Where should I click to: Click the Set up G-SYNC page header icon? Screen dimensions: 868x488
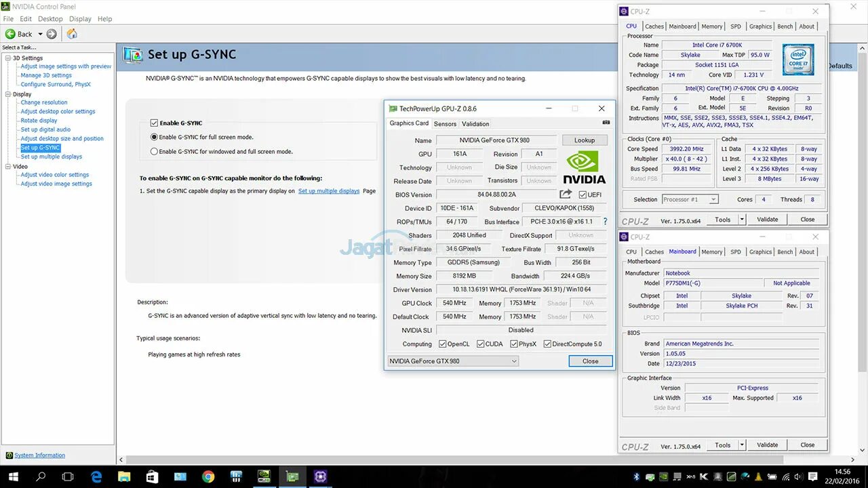tap(132, 56)
